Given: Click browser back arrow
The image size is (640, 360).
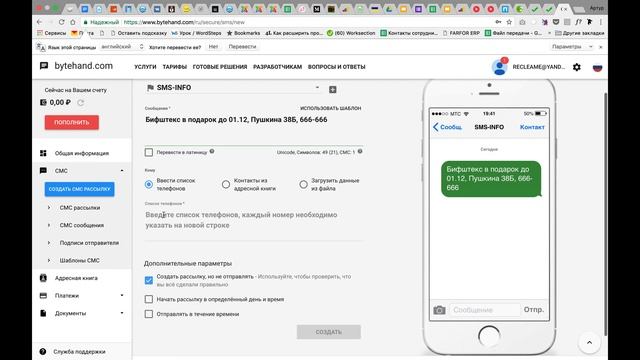Looking at the screenshot, I should (x=39, y=22).
